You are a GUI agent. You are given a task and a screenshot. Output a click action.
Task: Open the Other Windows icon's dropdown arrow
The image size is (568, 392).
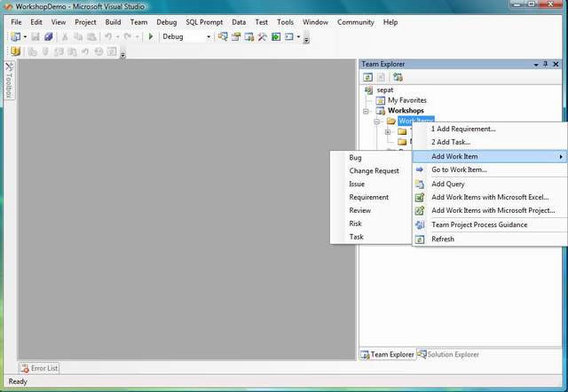coord(298,37)
